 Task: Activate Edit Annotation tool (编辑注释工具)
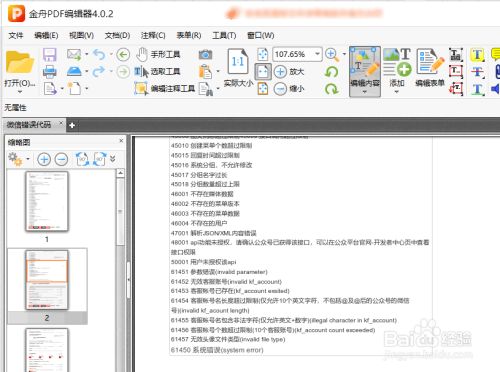point(164,88)
